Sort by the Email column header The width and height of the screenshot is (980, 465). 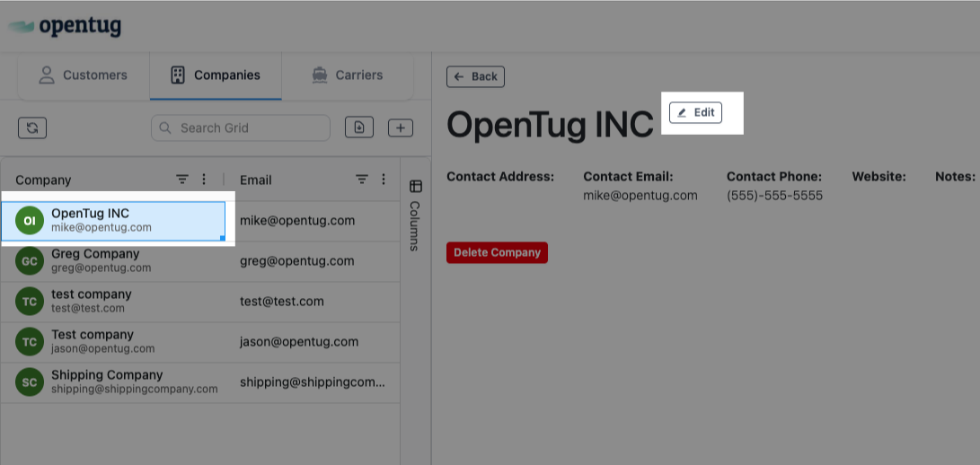[x=256, y=180]
